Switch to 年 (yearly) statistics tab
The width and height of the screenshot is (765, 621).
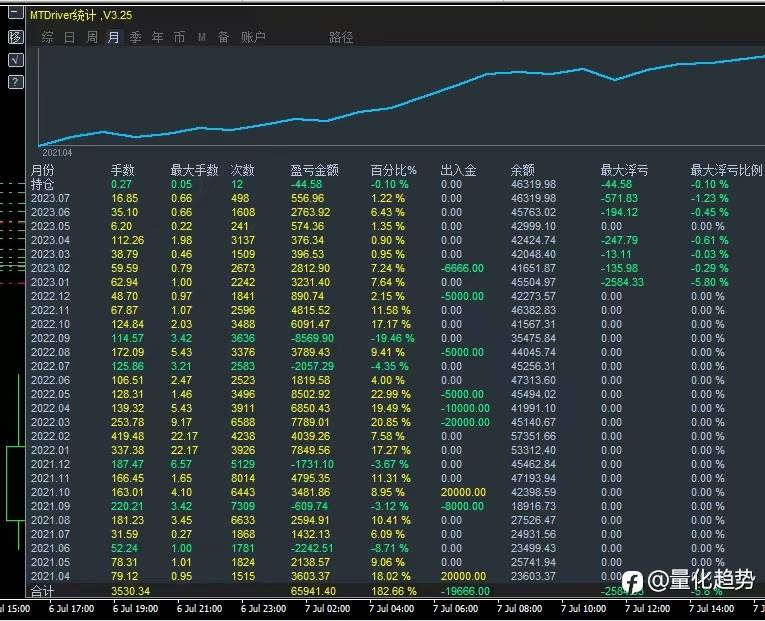157,38
